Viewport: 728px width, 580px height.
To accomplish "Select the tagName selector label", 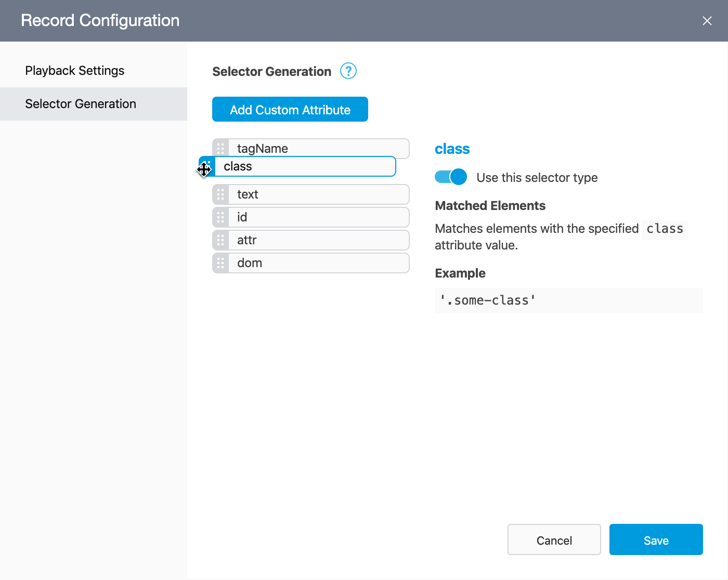I will coord(263,149).
